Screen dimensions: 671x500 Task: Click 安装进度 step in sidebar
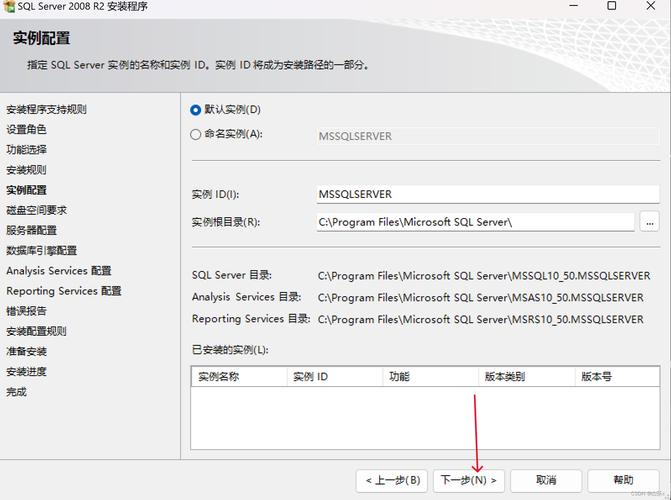tap(26, 371)
